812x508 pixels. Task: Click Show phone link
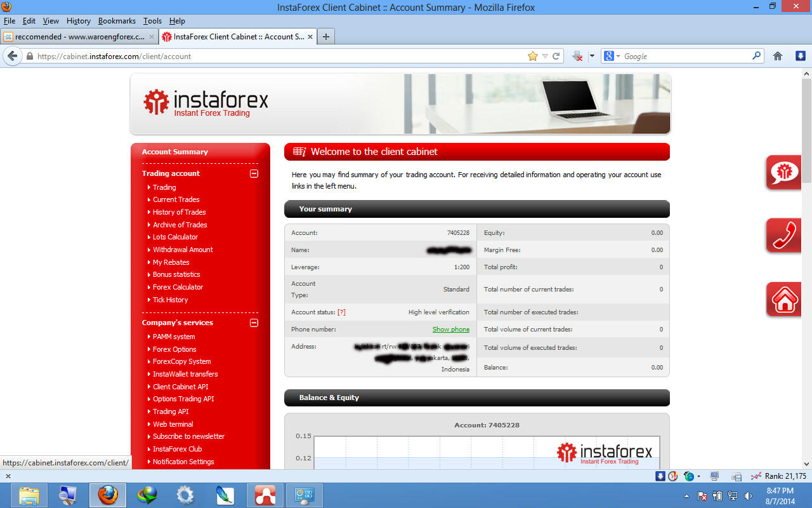click(451, 329)
